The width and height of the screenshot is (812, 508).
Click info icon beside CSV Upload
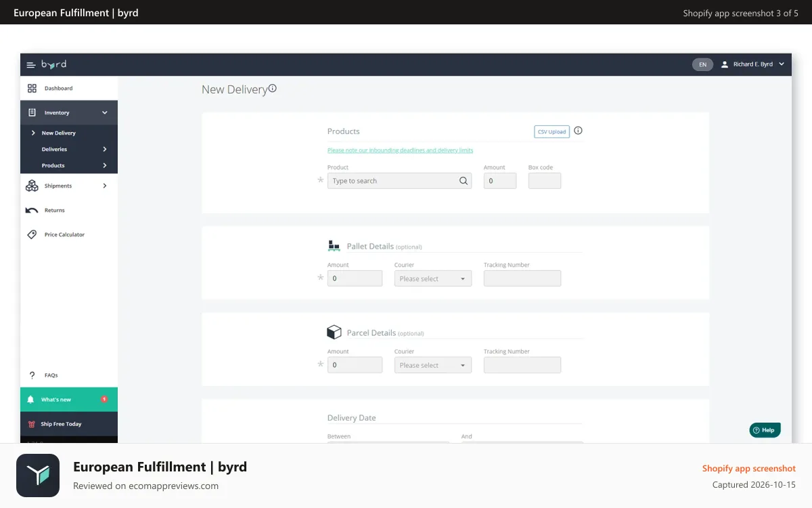click(x=578, y=131)
